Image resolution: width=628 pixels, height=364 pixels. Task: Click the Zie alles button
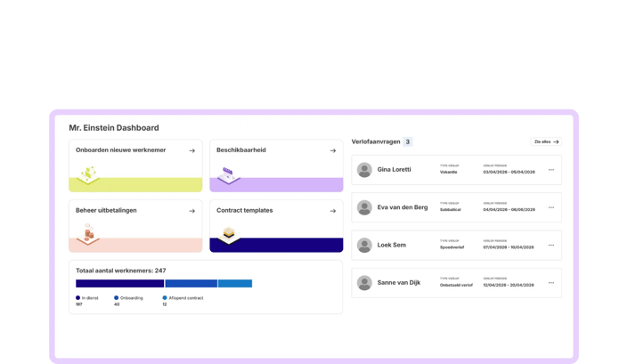(546, 142)
